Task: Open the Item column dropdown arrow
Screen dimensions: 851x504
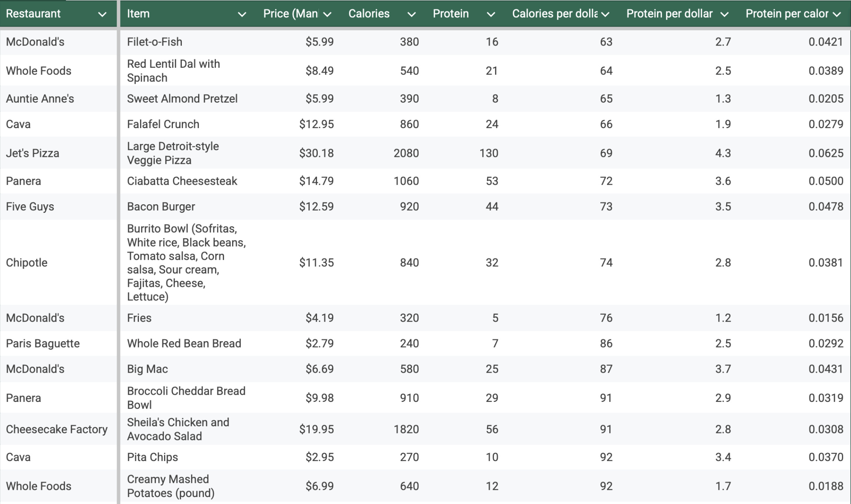Action: 242,14
